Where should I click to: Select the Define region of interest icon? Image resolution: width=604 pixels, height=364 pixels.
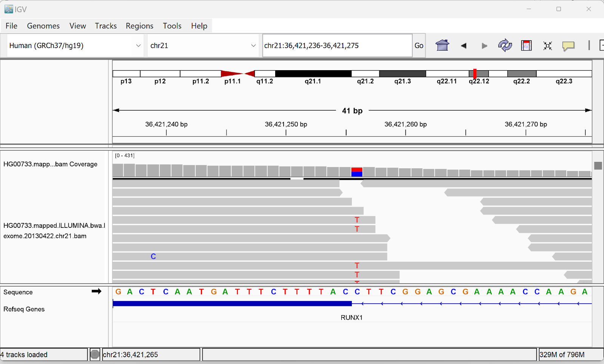tap(526, 46)
